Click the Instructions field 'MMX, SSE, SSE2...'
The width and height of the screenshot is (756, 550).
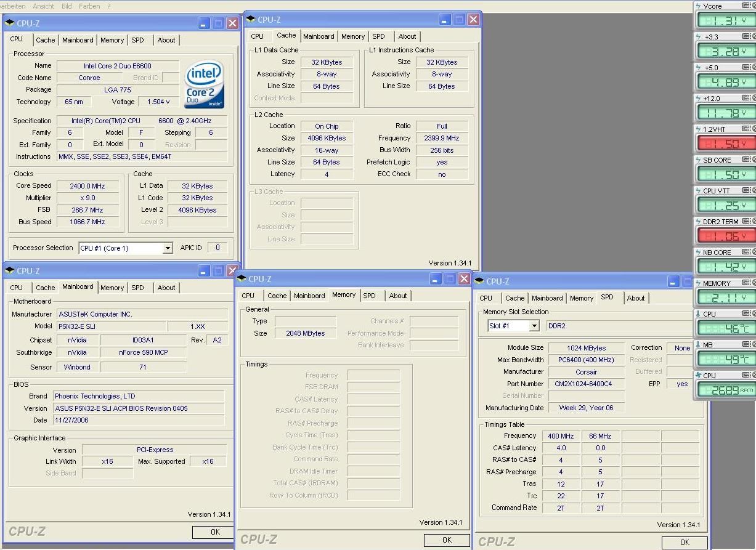[142, 156]
